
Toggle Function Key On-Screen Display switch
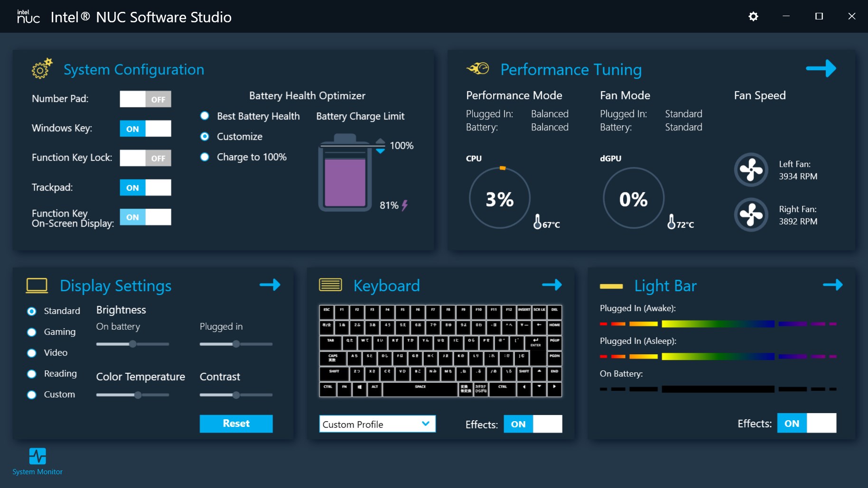tap(145, 217)
